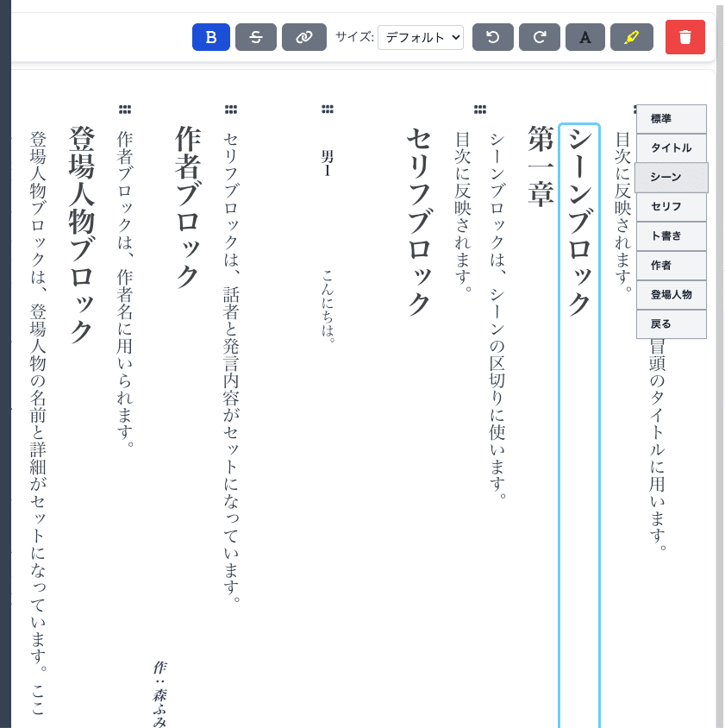Toggle the highlight marker tool
The width and height of the screenshot is (725, 728).
[x=632, y=37]
